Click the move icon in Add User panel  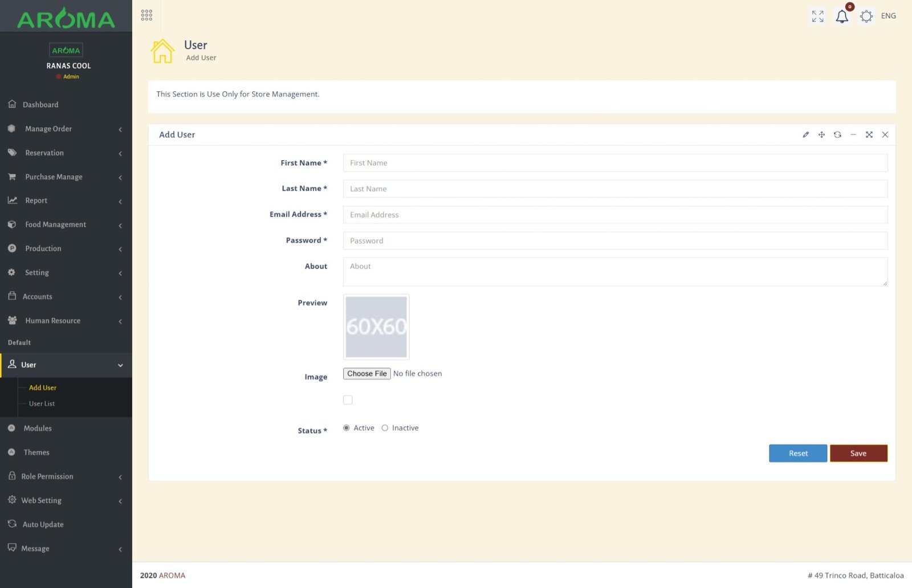pos(821,135)
